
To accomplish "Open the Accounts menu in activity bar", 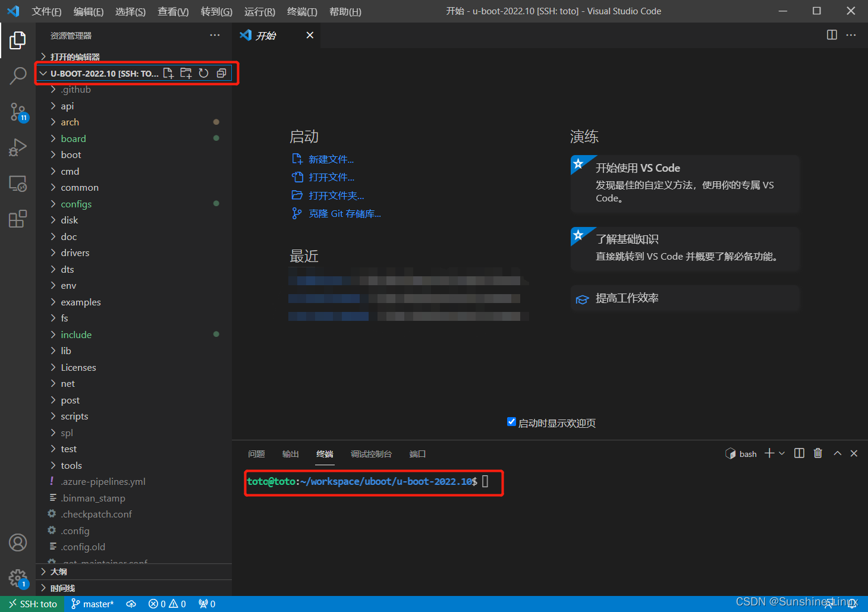I will (x=18, y=542).
